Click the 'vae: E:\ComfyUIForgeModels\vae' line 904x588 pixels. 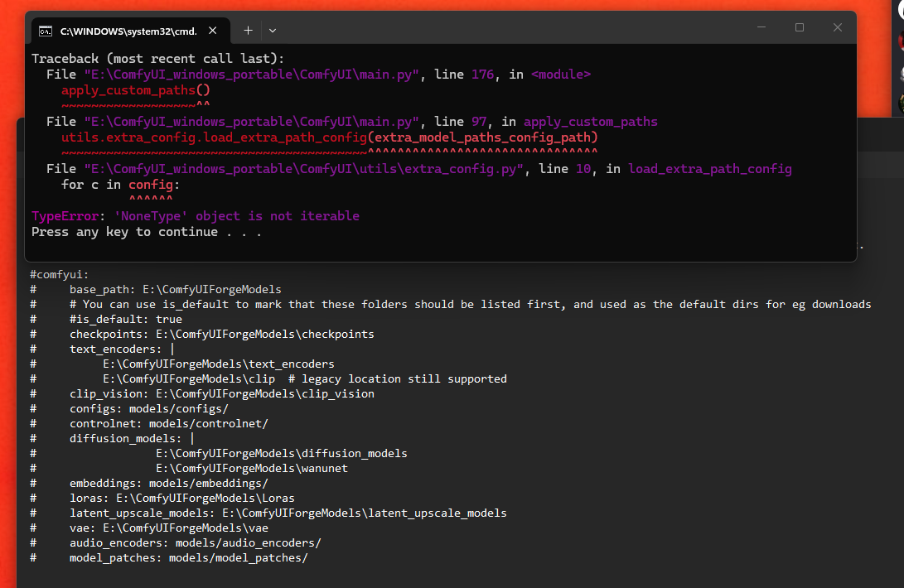[169, 528]
